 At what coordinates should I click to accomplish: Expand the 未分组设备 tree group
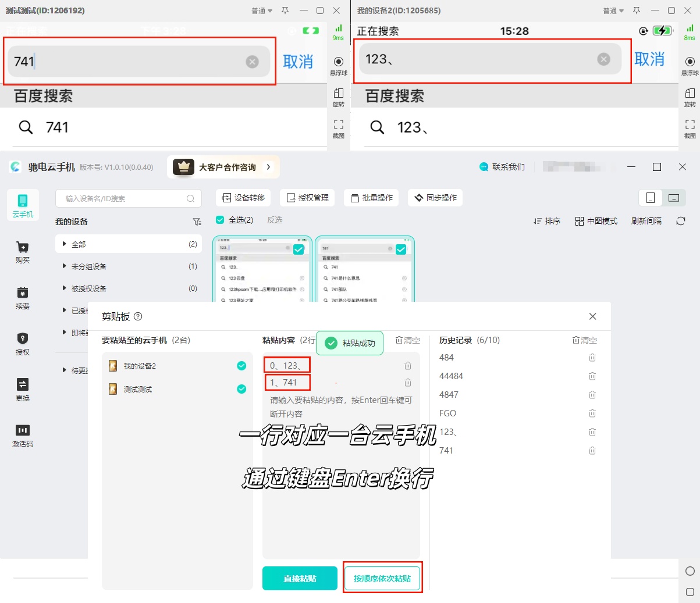(x=65, y=266)
